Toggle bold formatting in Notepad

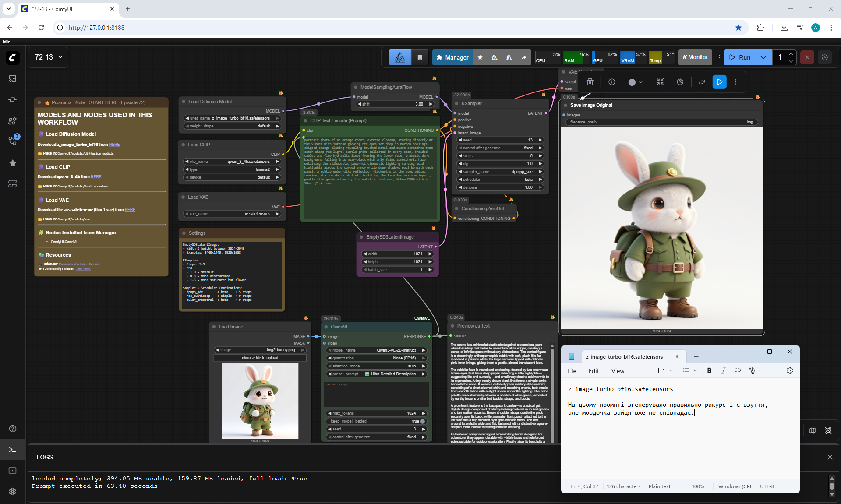tap(709, 370)
